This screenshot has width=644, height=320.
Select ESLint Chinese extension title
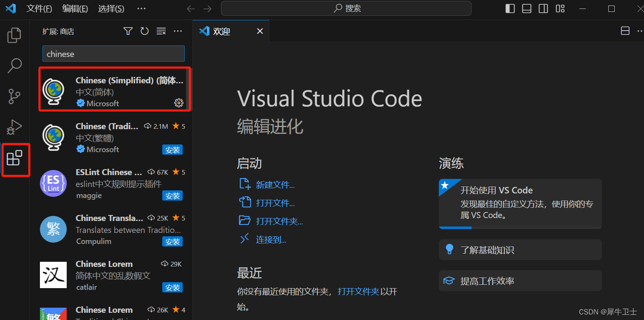coord(109,172)
